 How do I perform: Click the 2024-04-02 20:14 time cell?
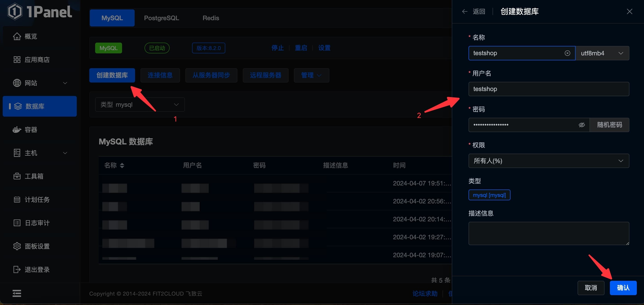(422, 219)
